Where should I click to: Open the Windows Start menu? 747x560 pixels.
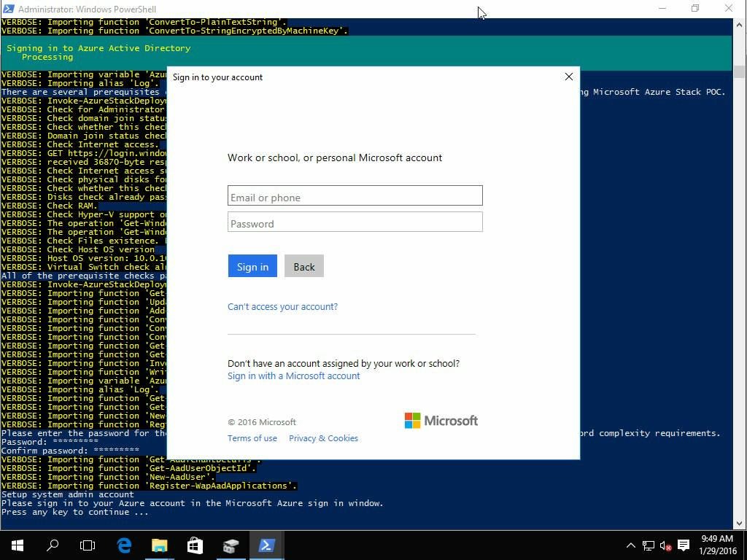(17, 545)
